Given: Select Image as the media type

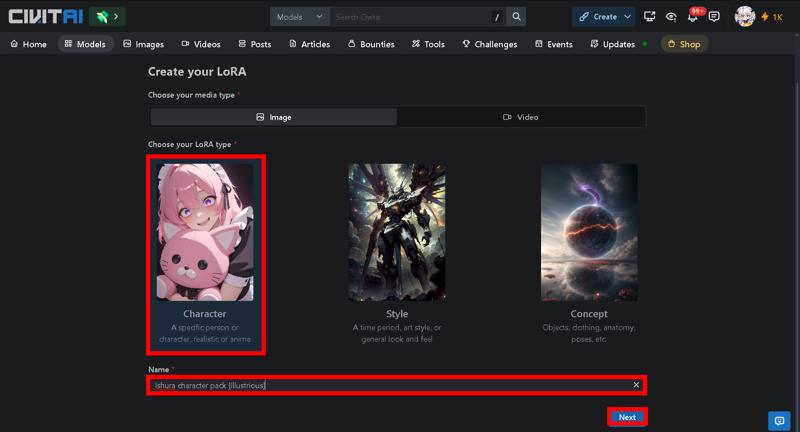Looking at the screenshot, I should point(273,117).
